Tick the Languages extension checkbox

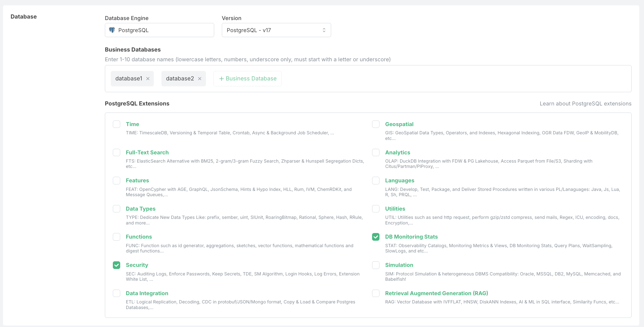point(376,180)
